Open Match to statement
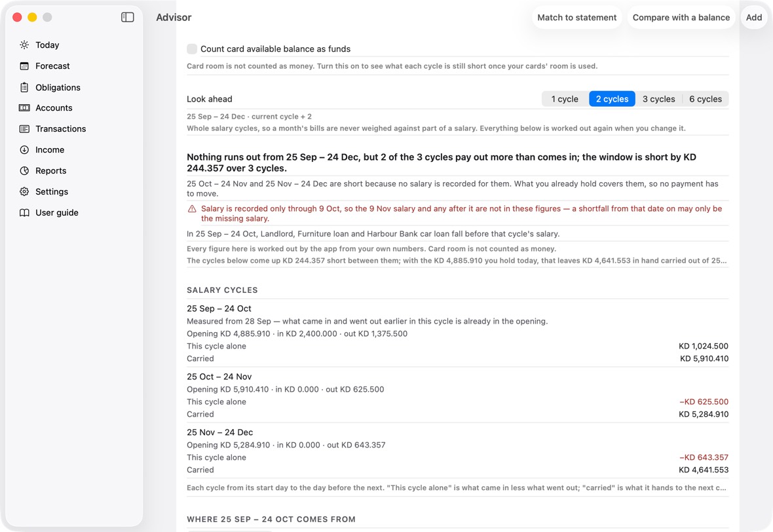Image resolution: width=773 pixels, height=532 pixels. [576, 17]
